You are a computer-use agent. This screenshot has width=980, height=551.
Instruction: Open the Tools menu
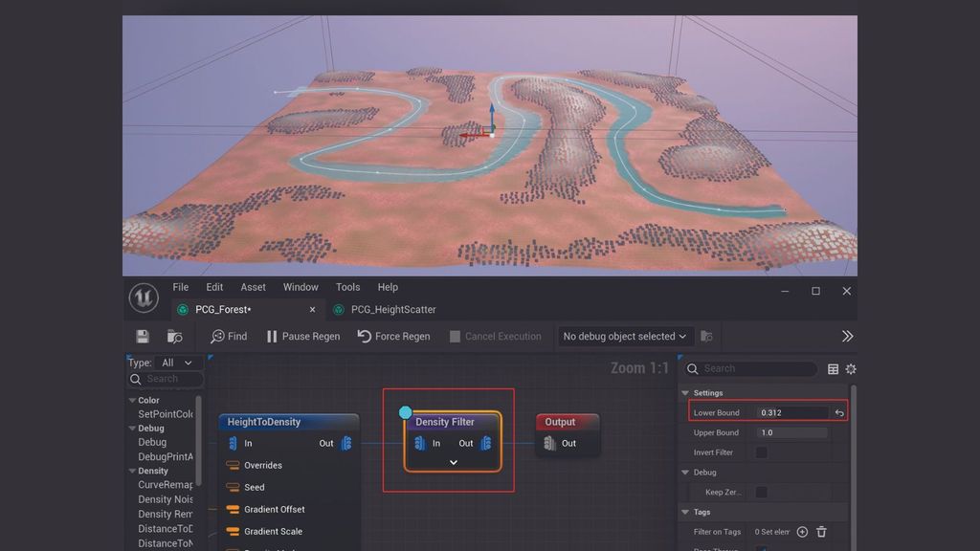pos(347,287)
